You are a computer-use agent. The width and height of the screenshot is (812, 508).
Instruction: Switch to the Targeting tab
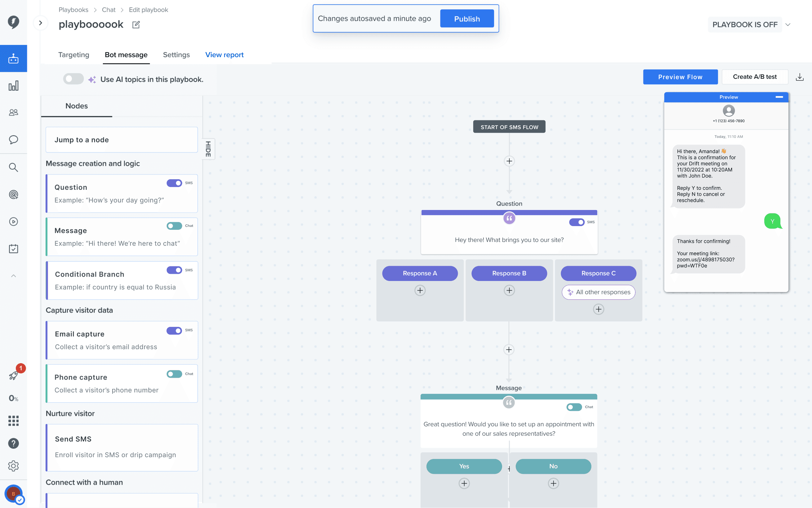point(74,55)
